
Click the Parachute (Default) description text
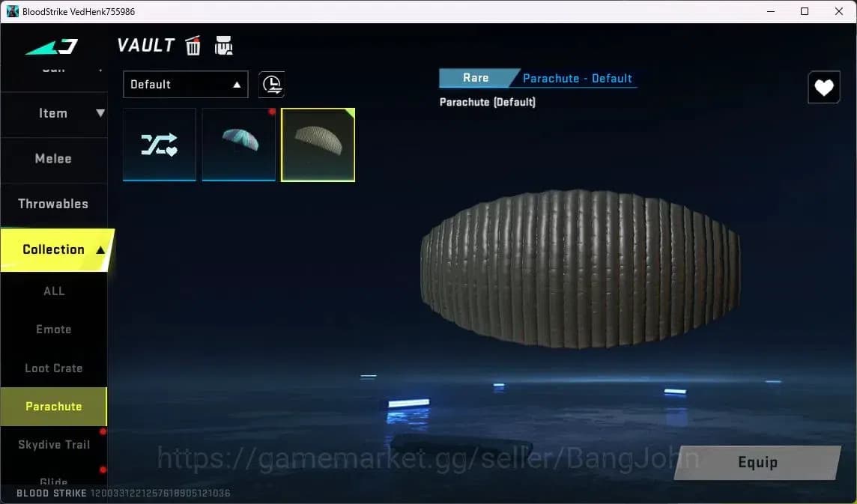click(488, 102)
